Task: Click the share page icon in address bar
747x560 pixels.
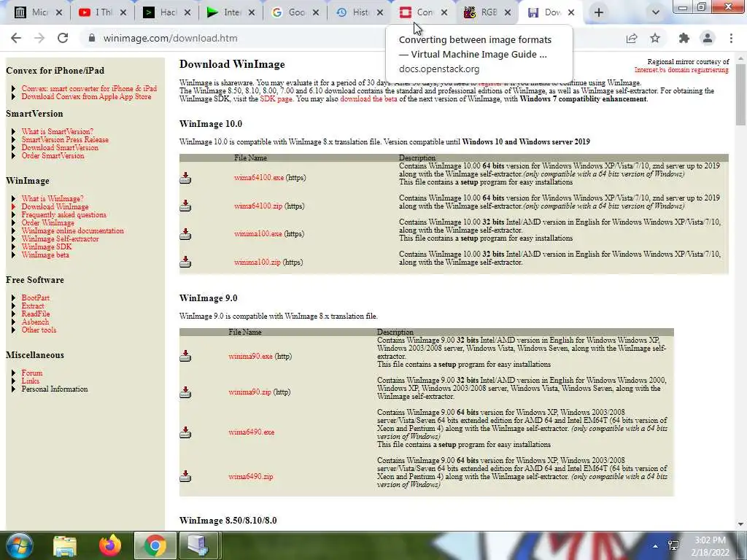Action: [x=632, y=38]
